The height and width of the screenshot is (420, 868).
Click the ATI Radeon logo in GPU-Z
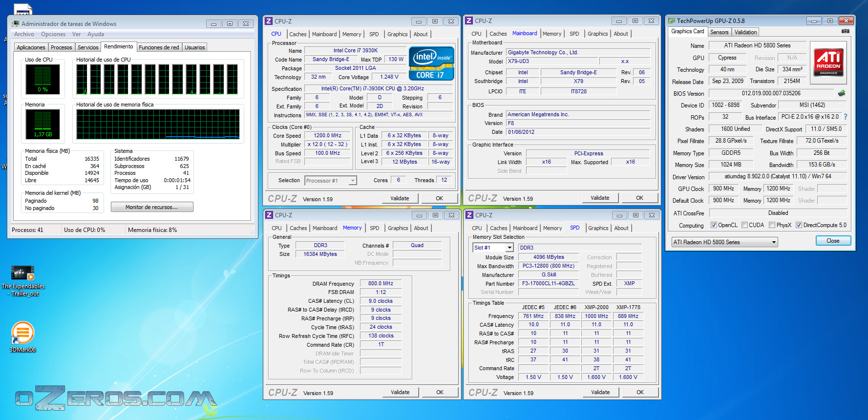[x=828, y=63]
